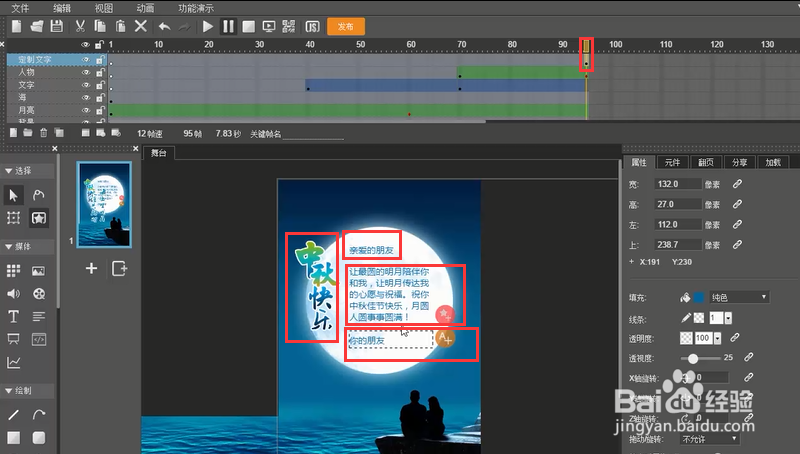
Task: Open the 视图 menu
Action: click(104, 8)
